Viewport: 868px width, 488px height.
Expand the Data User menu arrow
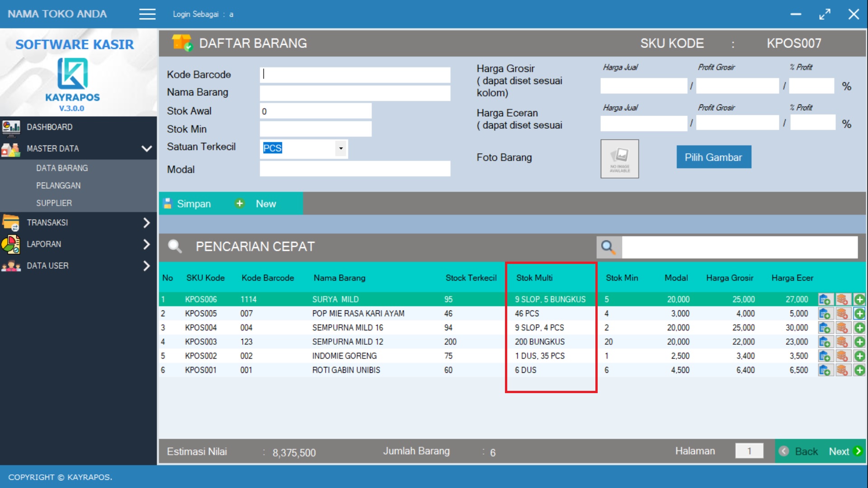tap(146, 266)
